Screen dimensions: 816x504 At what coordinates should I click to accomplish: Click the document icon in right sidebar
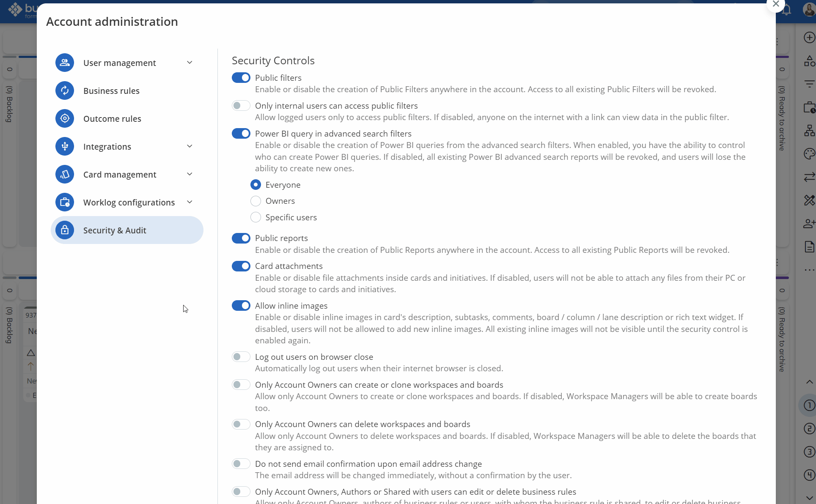[809, 247]
